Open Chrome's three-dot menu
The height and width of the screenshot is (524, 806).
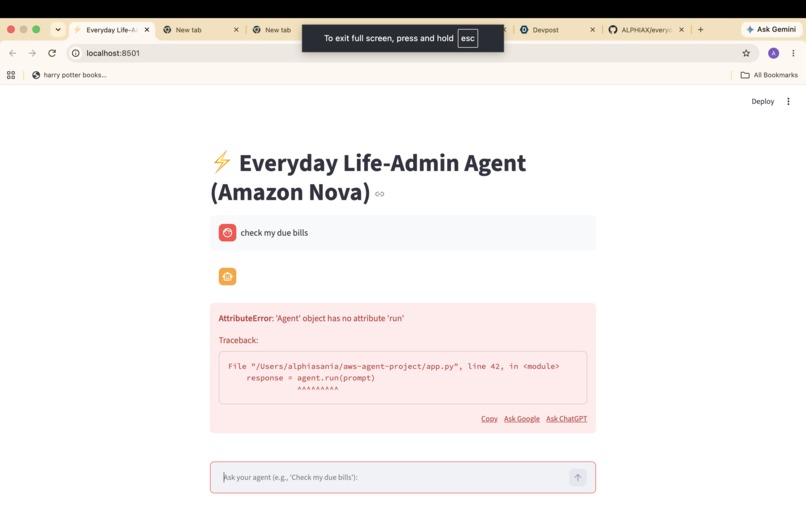pos(793,53)
